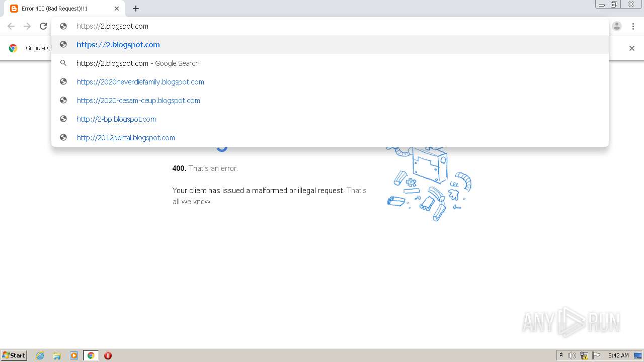Choose suggestion 2020-cesam-ceup.blogspot.com
The width and height of the screenshot is (644, 362).
pos(330,101)
